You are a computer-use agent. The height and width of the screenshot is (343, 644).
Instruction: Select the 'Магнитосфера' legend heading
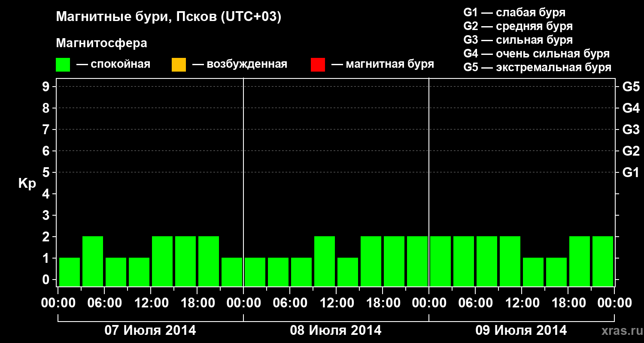(102, 43)
